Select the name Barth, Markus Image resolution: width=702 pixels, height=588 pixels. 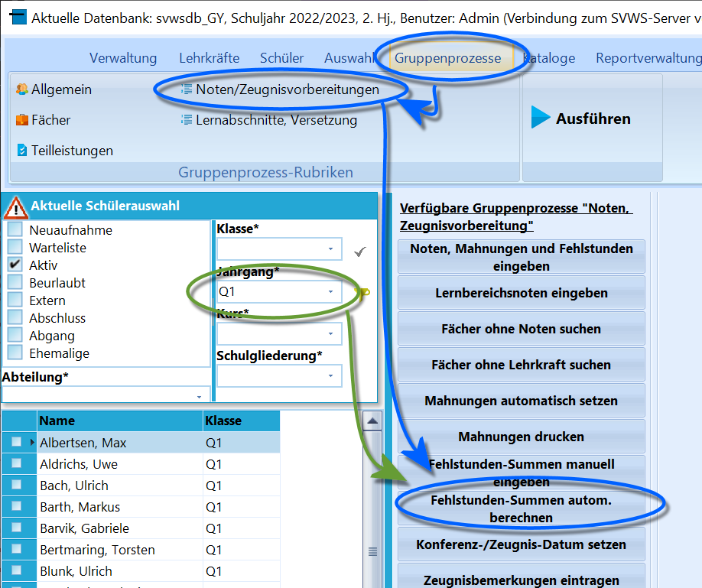[80, 506]
